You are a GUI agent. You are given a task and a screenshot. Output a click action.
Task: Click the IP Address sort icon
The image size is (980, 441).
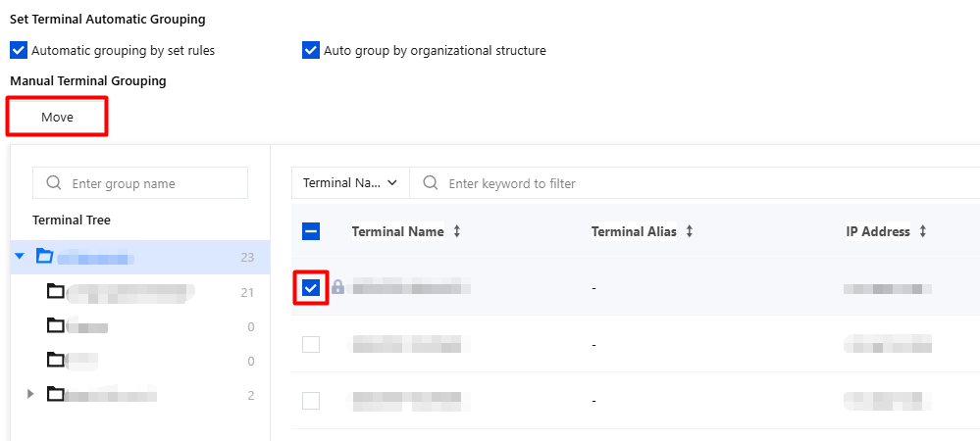pyautogui.click(x=922, y=231)
